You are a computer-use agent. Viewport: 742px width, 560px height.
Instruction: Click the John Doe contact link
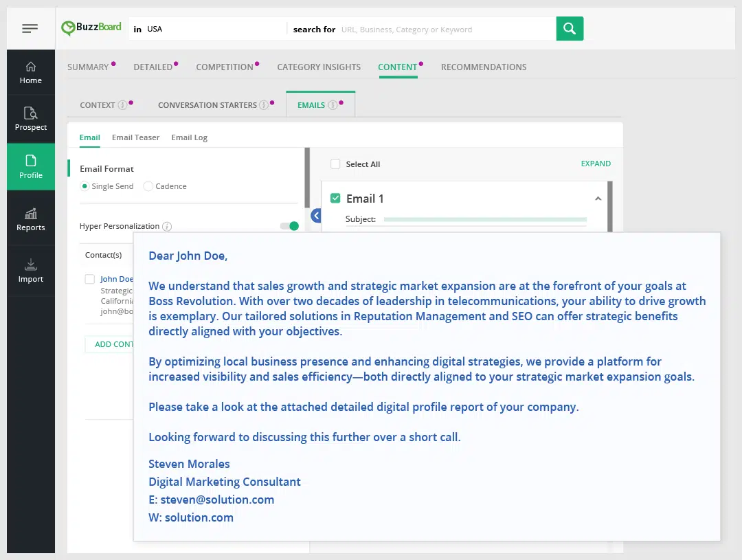tap(117, 279)
